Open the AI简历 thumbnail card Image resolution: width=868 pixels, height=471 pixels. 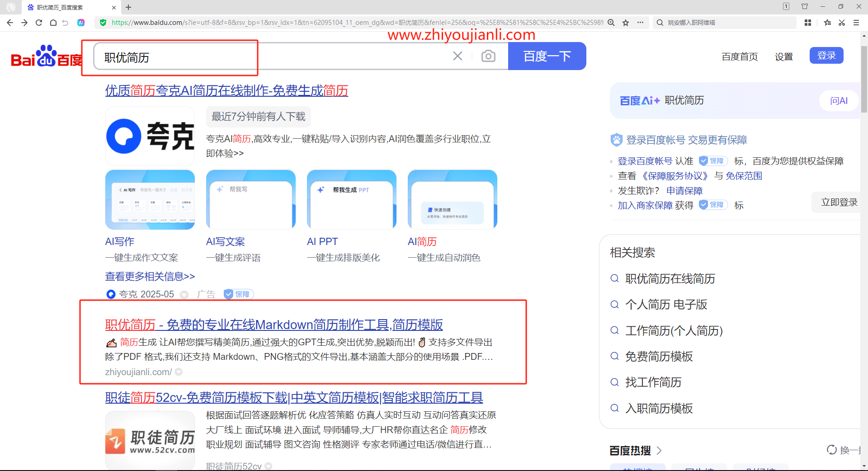pos(453,200)
